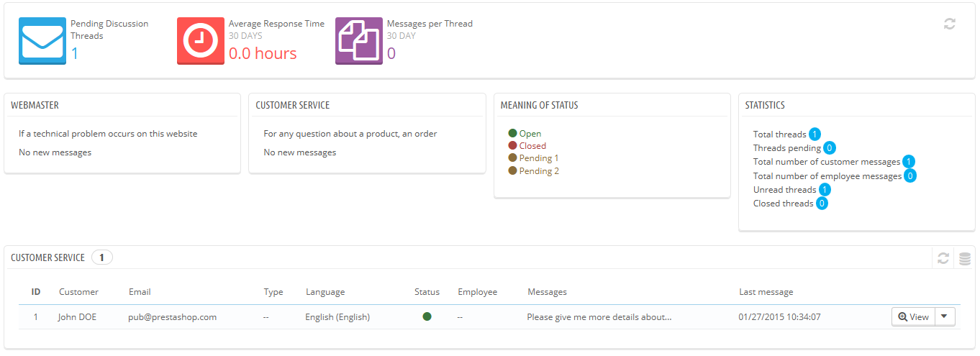Click Webmaster panel's No new messages text
The height and width of the screenshot is (356, 980).
point(55,152)
